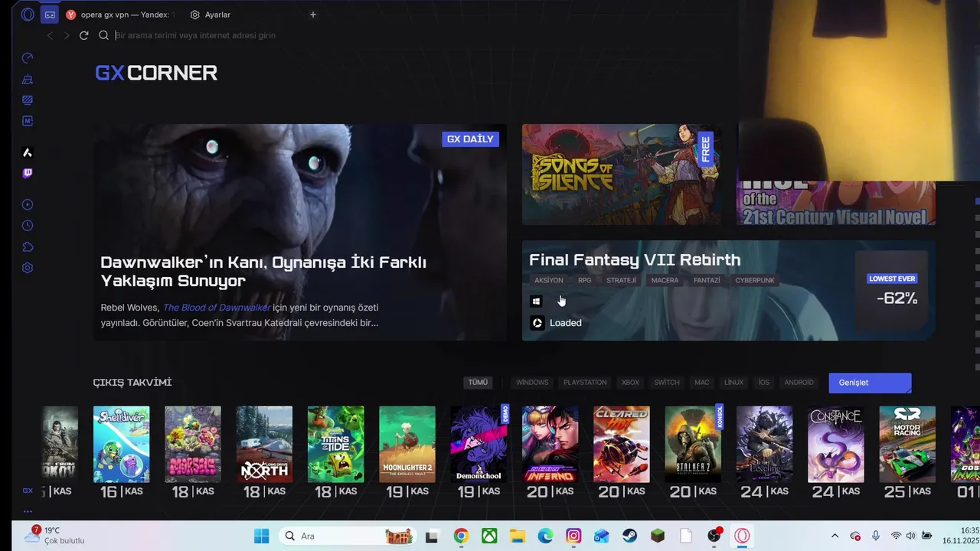Open sidebar three-dots setup menu

point(28,511)
